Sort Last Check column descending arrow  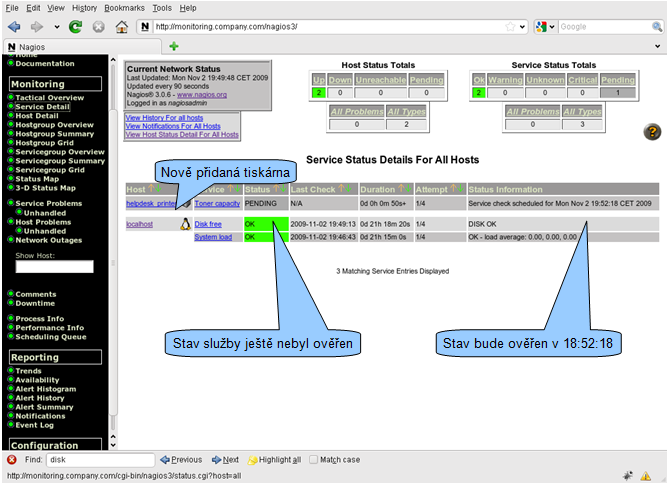coord(348,188)
